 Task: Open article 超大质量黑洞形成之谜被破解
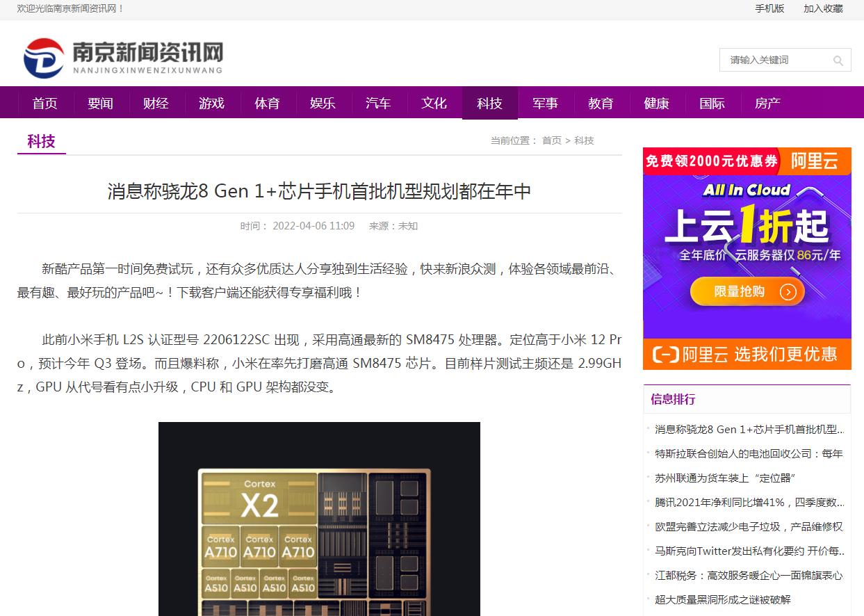click(723, 599)
